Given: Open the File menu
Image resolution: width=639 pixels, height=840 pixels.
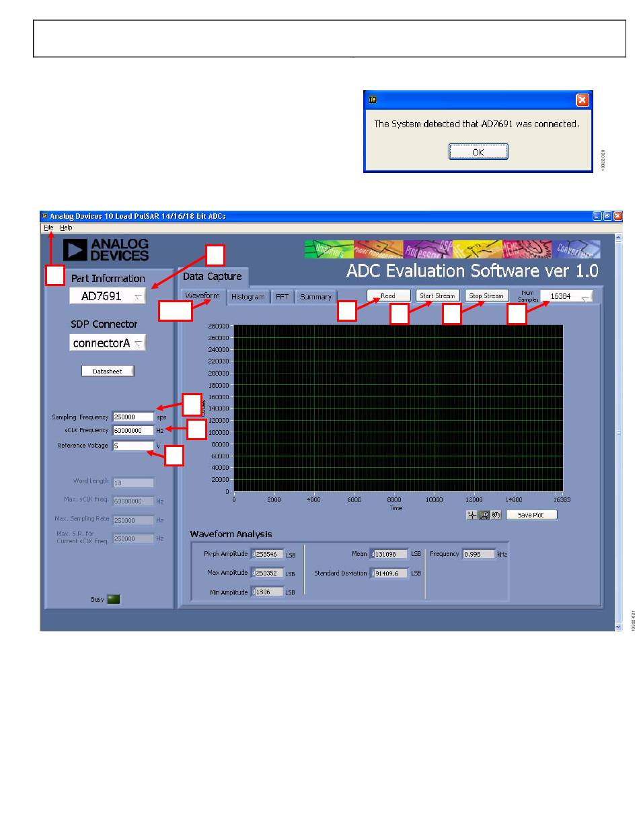Looking at the screenshot, I should pos(49,228).
